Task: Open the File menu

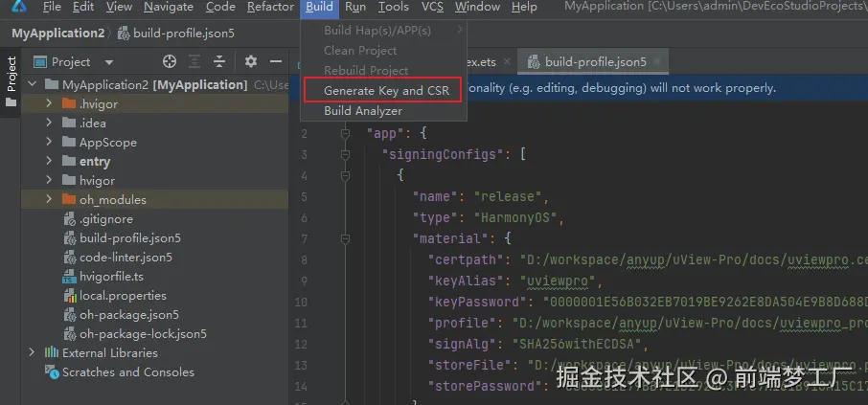Action: tap(52, 7)
